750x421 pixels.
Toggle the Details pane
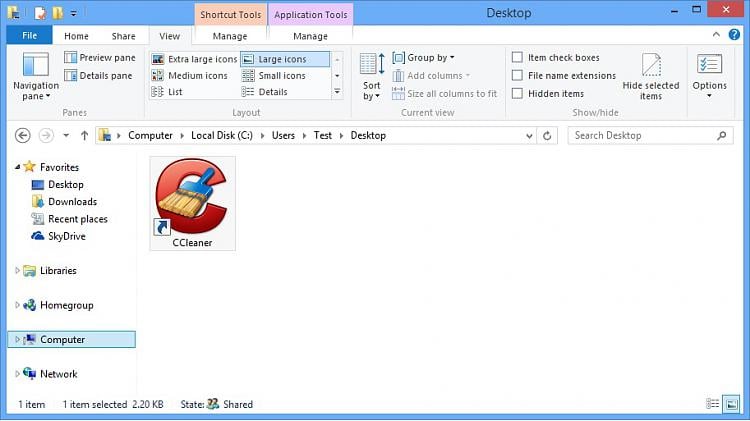[99, 76]
